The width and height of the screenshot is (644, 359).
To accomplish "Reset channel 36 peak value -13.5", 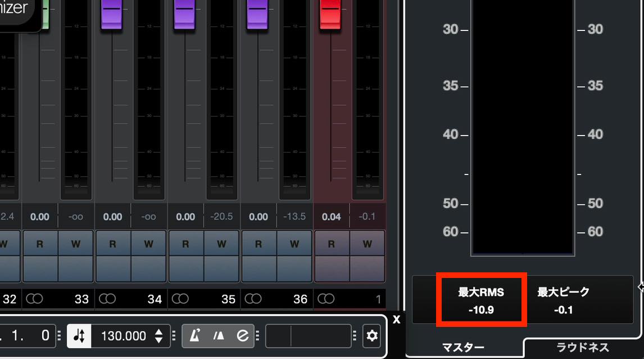I will [294, 216].
